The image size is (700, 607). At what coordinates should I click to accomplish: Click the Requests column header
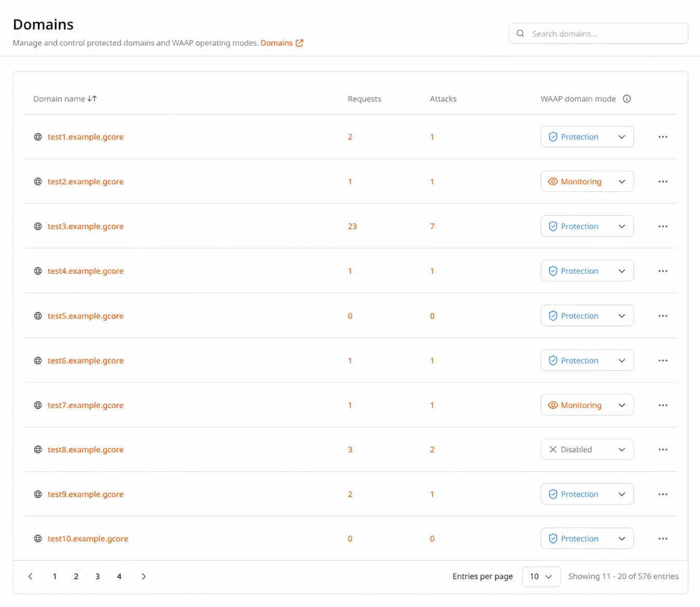tap(364, 99)
